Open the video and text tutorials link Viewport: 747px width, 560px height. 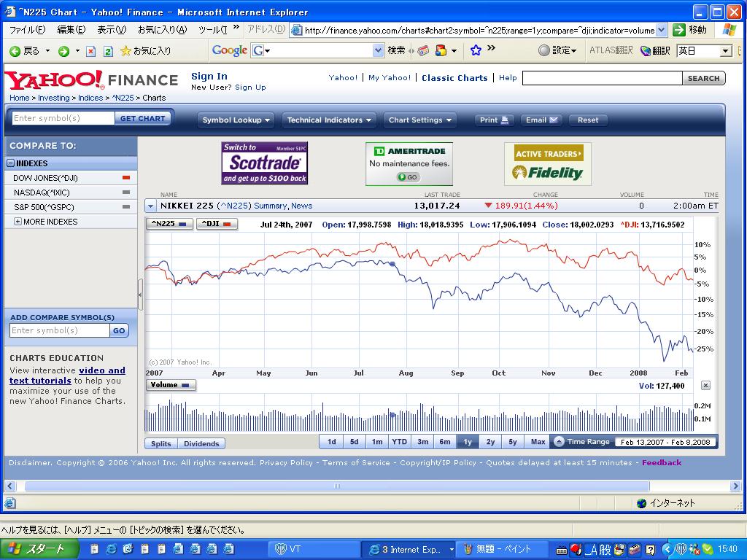point(67,376)
